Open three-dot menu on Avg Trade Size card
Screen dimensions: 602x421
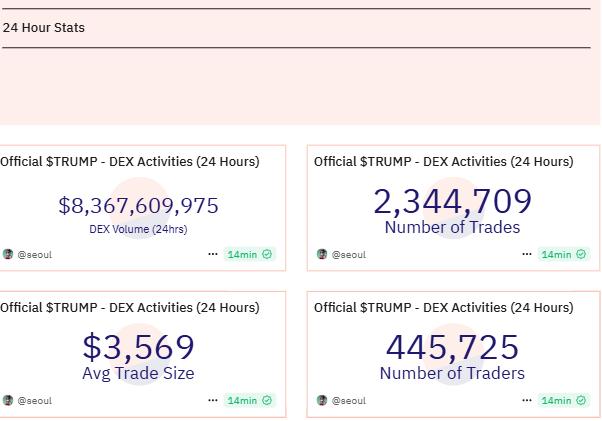(213, 401)
